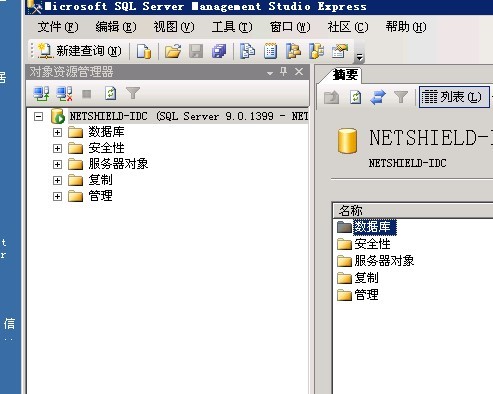Viewport: 493px width, 394px height.
Task: Click the Synchronize arrows icon in summary toolbar
Action: tap(378, 97)
